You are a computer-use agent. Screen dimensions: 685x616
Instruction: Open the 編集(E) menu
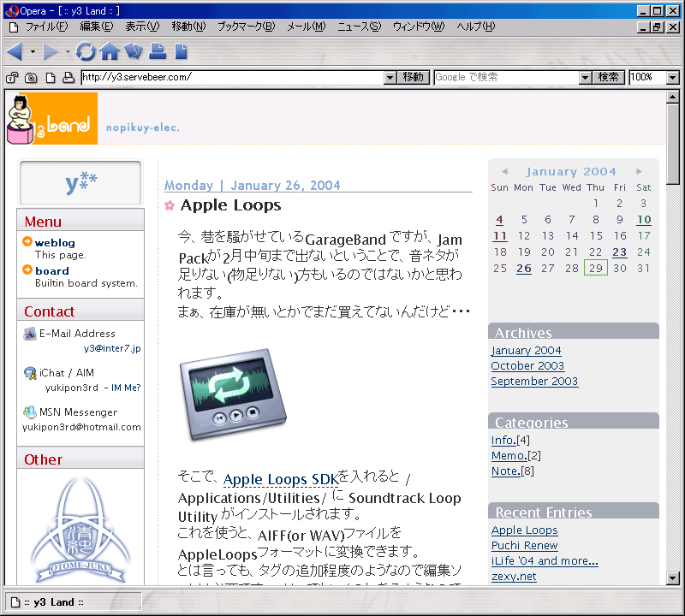click(x=97, y=27)
